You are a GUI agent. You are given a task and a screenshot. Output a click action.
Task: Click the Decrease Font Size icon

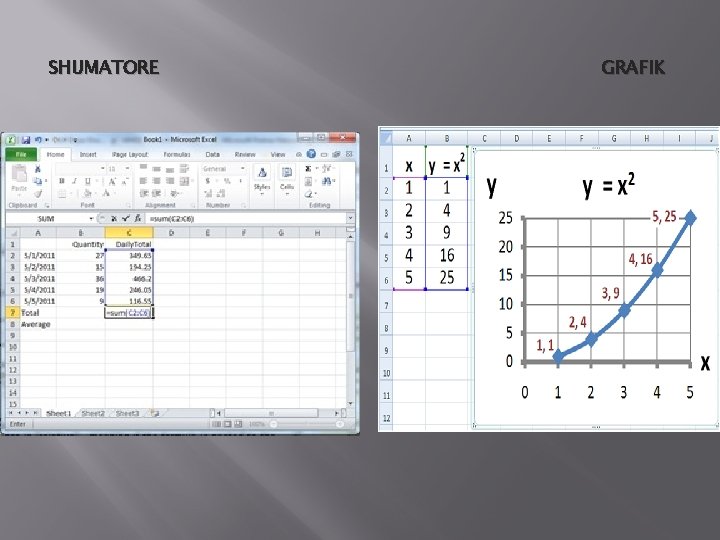124,182
